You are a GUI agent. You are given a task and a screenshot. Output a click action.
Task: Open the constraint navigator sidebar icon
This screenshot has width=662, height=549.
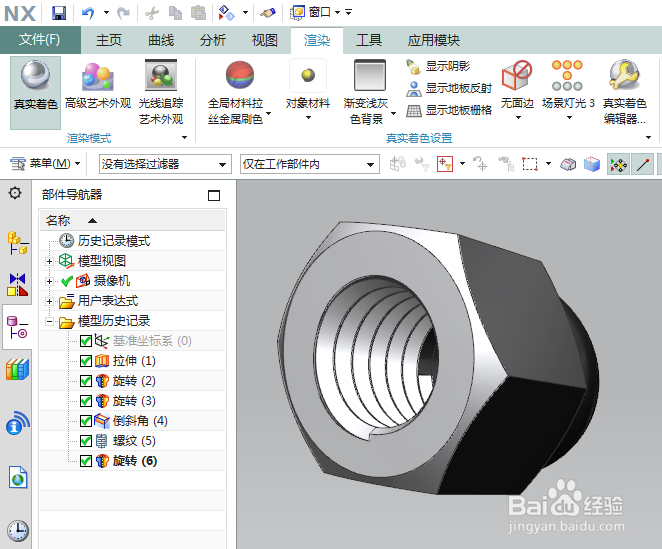click(17, 285)
